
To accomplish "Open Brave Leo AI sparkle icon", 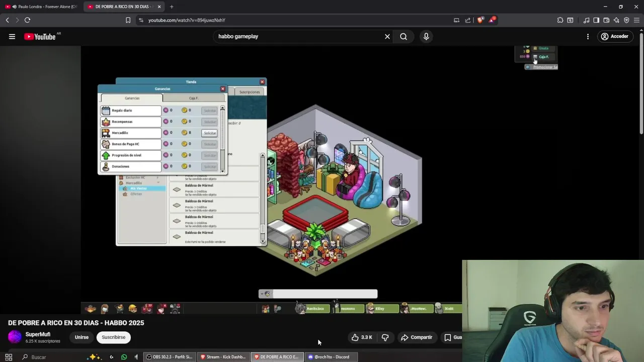I will point(616,20).
